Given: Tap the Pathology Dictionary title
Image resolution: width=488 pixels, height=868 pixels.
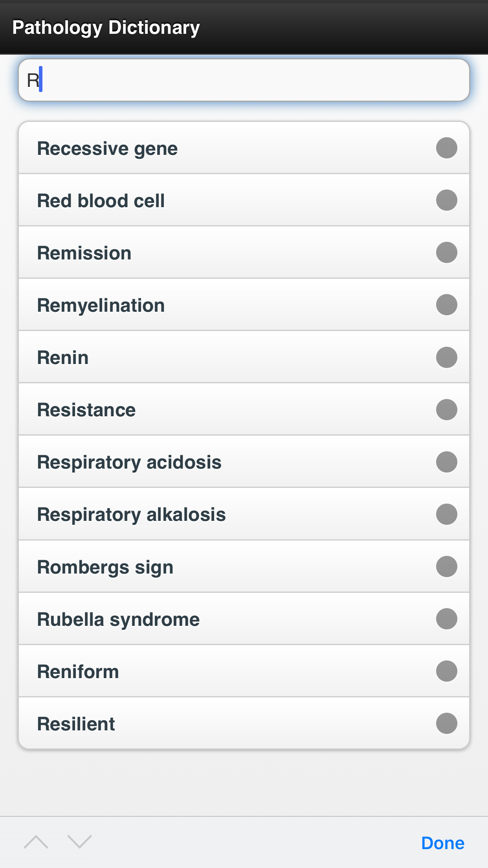Looking at the screenshot, I should [106, 28].
